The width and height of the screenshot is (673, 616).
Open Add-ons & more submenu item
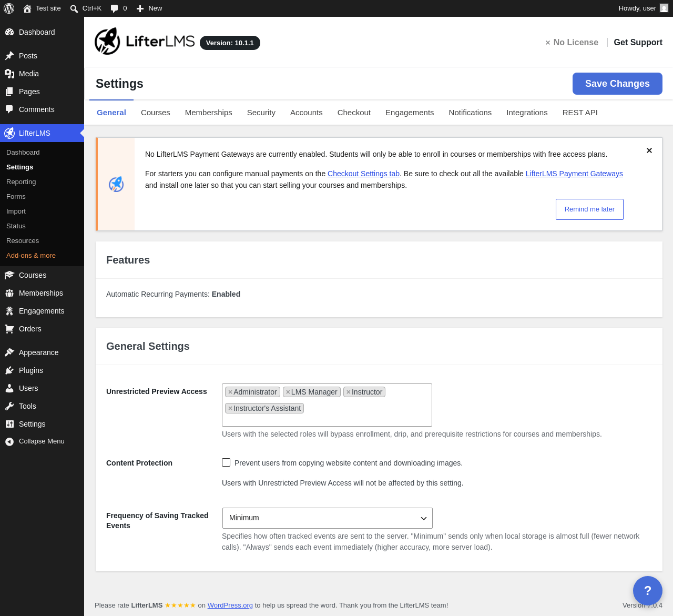click(31, 256)
